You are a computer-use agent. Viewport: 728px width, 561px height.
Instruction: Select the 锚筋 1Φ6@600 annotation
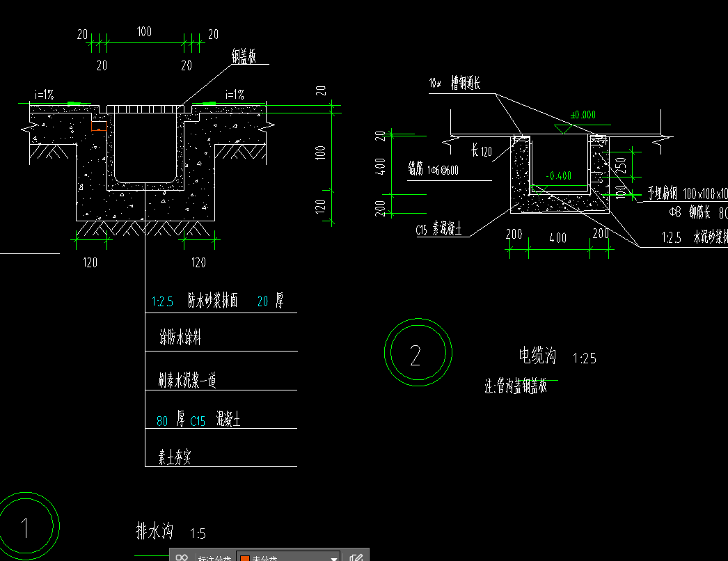pyautogui.click(x=433, y=168)
